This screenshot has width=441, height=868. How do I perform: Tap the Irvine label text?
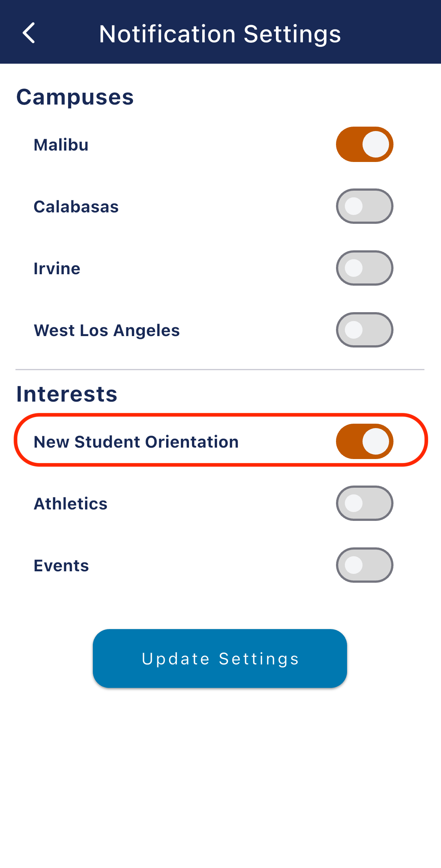point(57,268)
